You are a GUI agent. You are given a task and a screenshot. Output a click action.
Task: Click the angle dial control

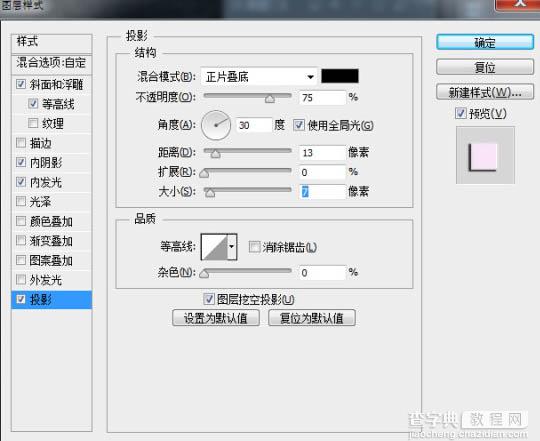pos(216,125)
